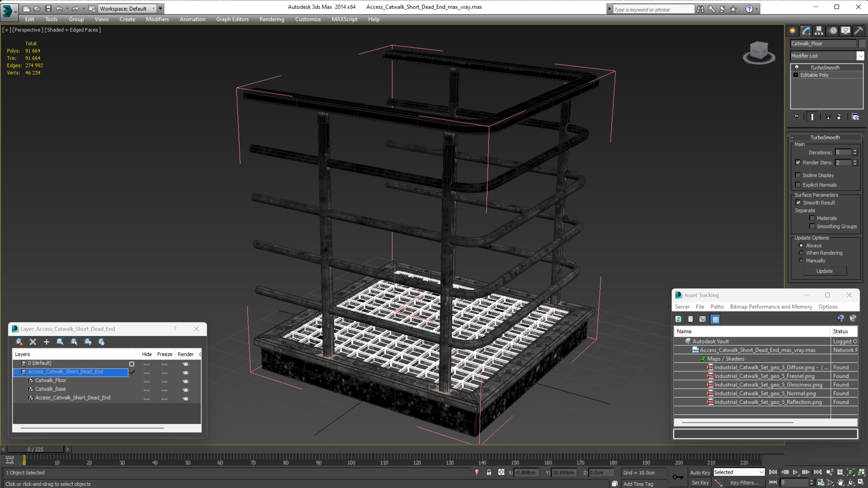Expand the Editable Poly stack entry
868x488 pixels.
796,75
